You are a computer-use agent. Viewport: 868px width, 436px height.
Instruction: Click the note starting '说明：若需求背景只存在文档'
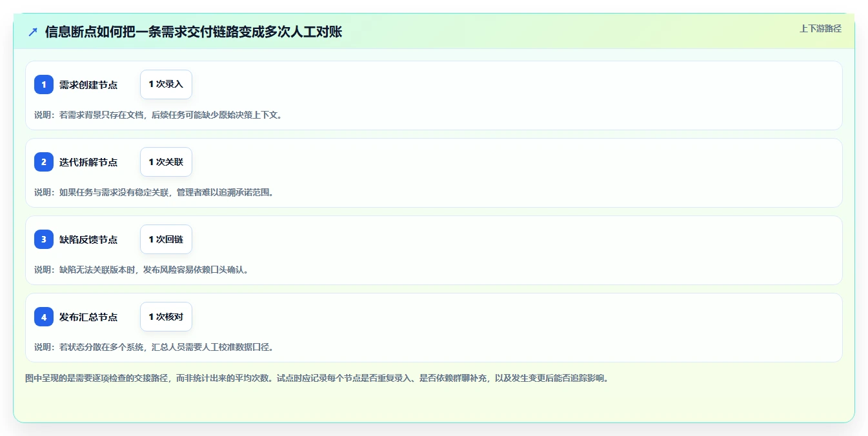tap(158, 115)
